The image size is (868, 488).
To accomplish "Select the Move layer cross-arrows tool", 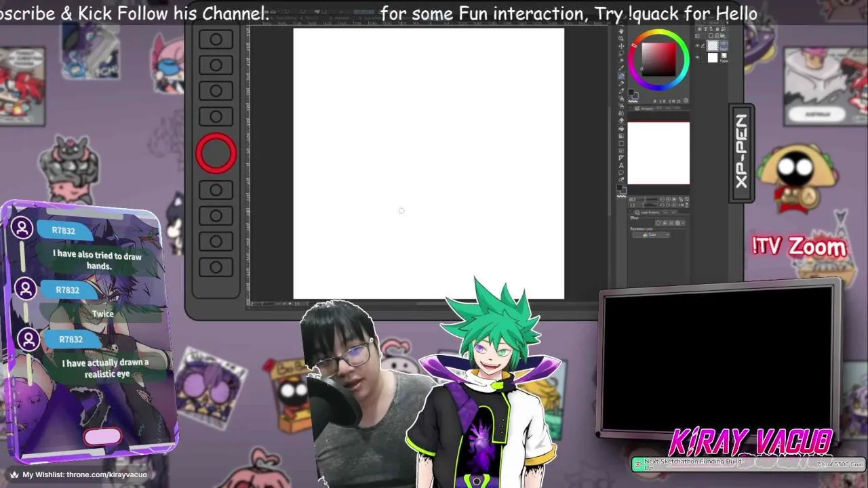I will (x=621, y=46).
